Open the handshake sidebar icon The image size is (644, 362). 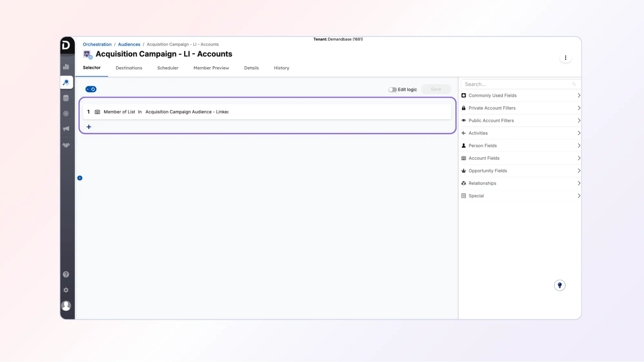pos(66,145)
